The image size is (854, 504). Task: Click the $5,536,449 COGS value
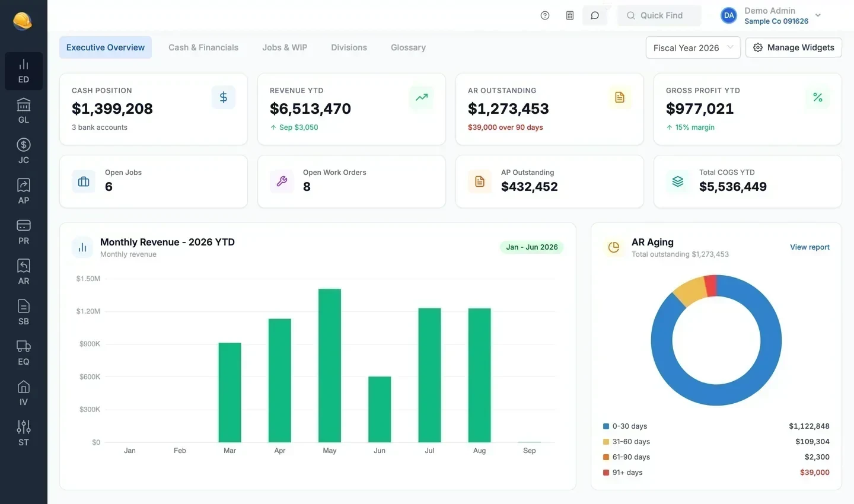tap(733, 187)
